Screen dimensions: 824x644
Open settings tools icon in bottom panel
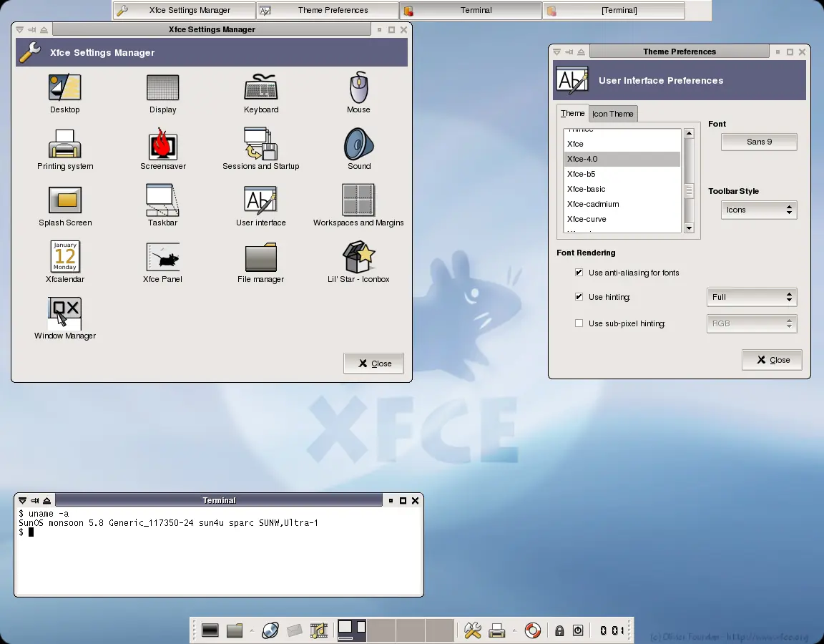point(472,630)
